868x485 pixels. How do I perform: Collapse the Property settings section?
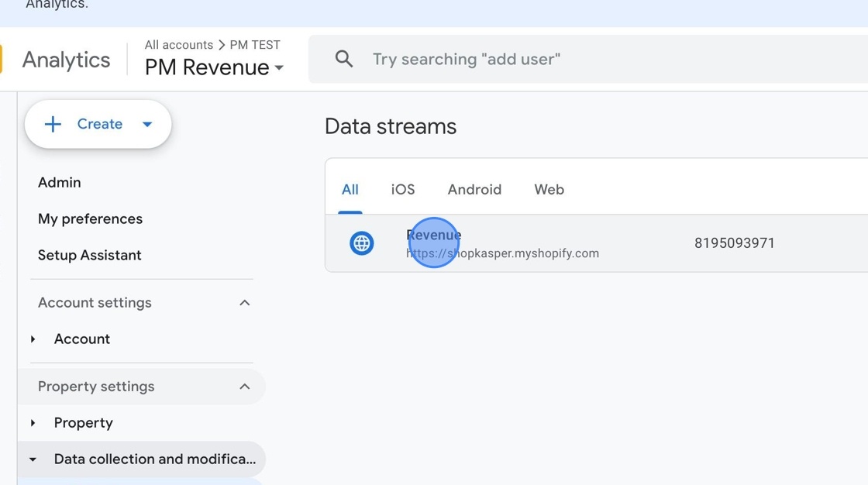(x=245, y=386)
